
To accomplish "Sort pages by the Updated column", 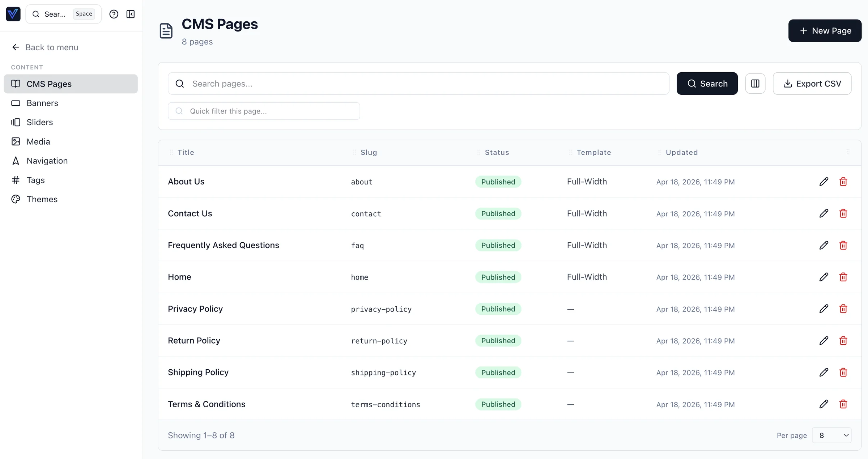I will 682,152.
